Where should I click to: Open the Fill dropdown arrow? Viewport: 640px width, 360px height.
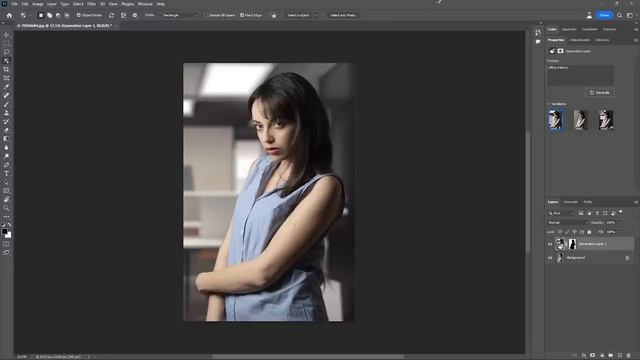pos(620,232)
